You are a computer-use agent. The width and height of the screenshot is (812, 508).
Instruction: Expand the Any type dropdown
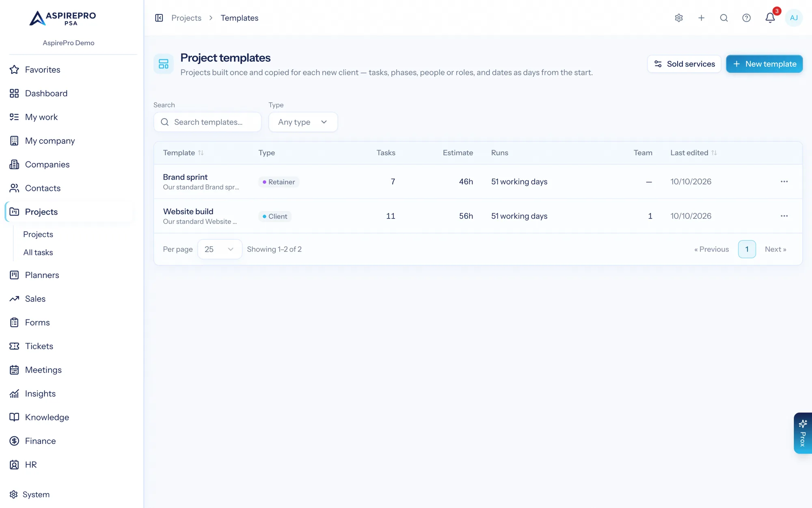(303, 122)
